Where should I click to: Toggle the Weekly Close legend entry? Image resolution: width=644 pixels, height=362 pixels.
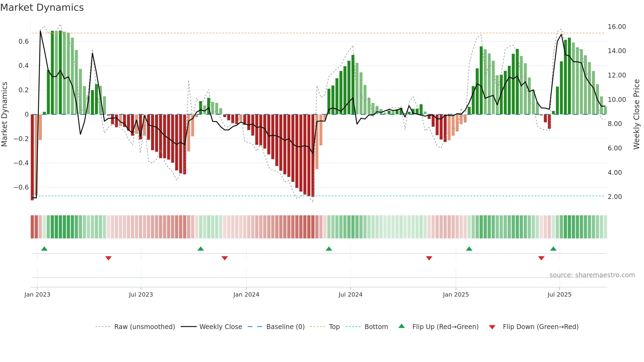pyautogui.click(x=211, y=327)
